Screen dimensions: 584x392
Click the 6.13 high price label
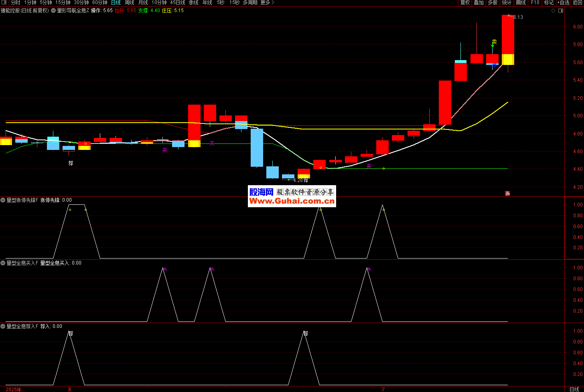(x=518, y=17)
